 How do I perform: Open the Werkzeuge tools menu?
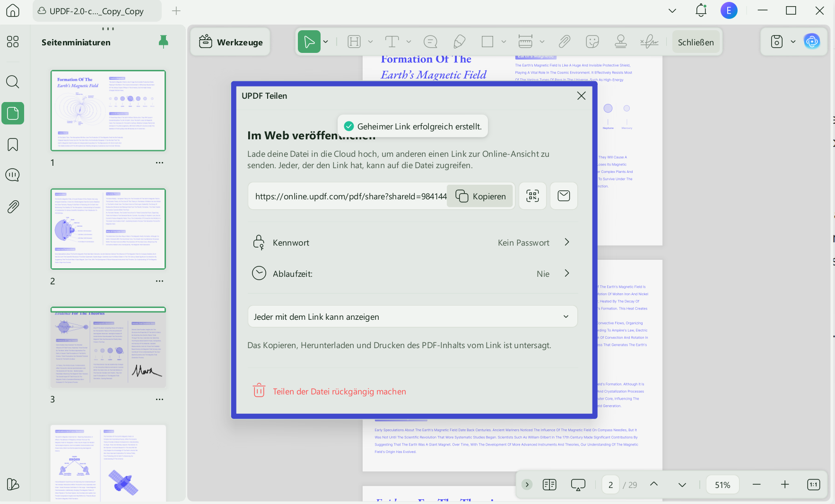231,42
